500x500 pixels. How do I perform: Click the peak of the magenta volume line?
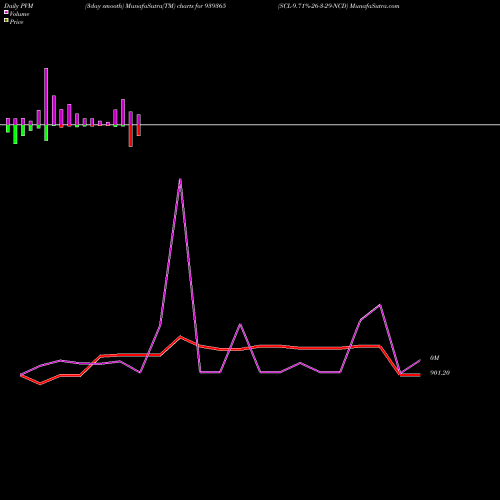click(180, 180)
